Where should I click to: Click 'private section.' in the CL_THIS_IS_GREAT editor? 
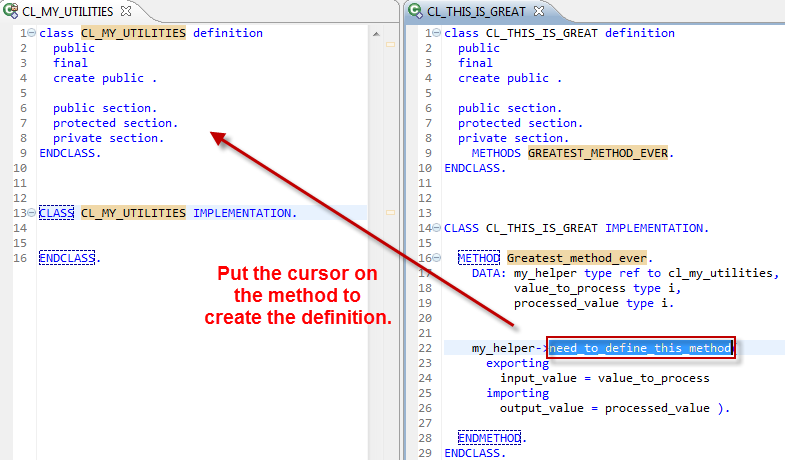[x=514, y=138]
